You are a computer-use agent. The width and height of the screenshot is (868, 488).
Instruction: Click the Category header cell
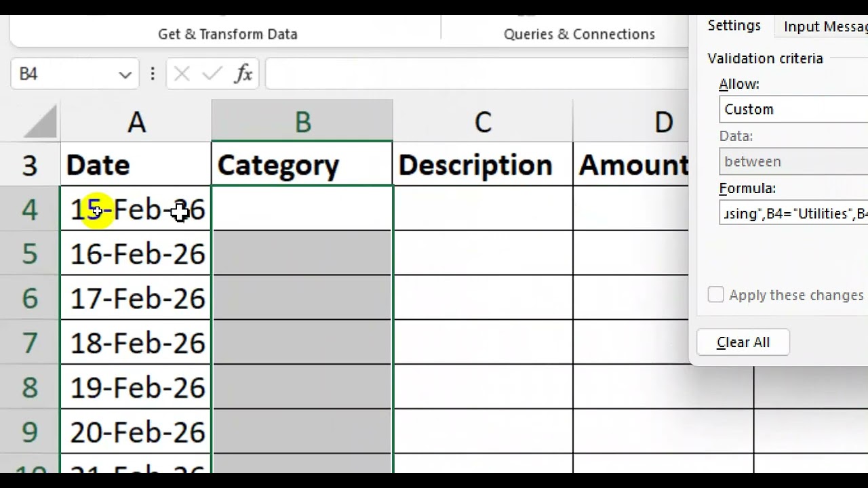[302, 165]
